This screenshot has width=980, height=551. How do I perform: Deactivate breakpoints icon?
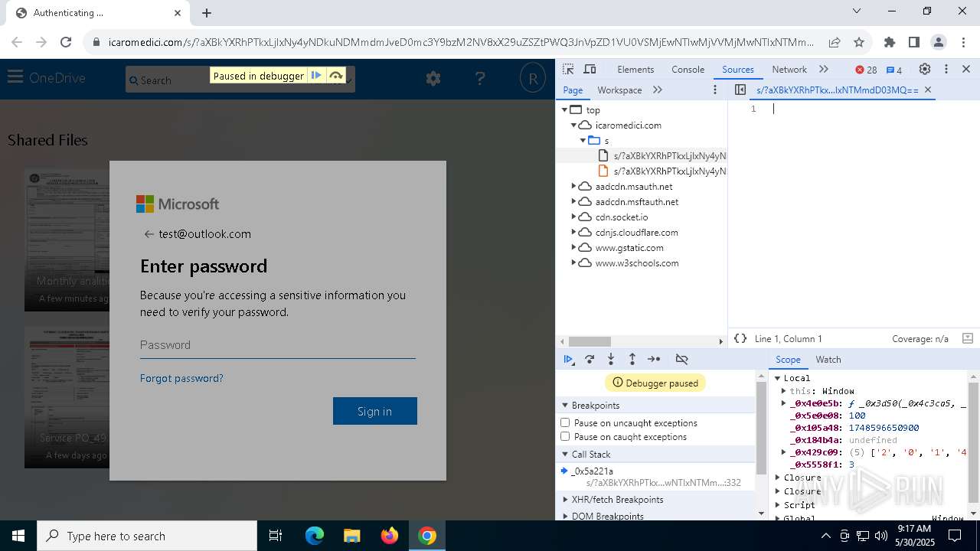(x=681, y=359)
